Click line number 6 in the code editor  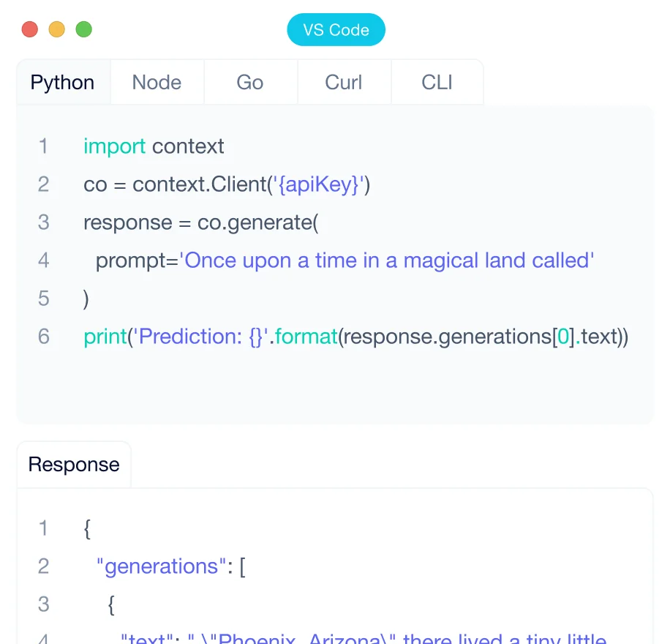click(x=43, y=337)
